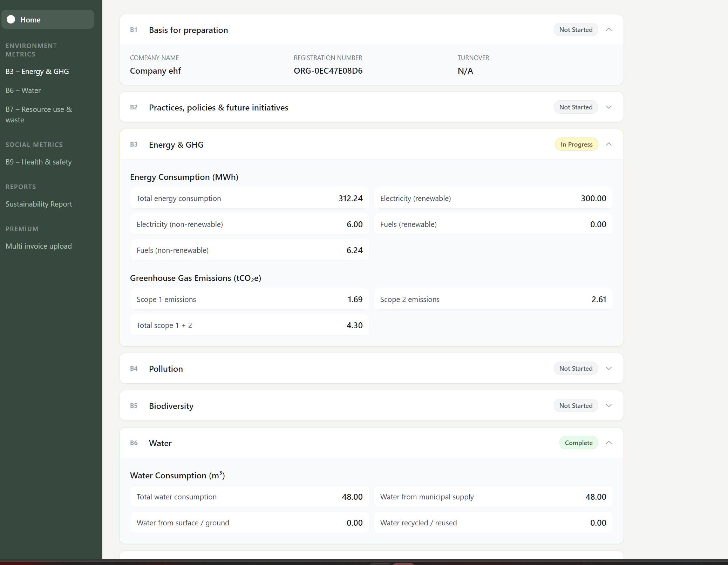Click the In Progress badge on Energy & GHG
This screenshot has width=728, height=565.
(576, 144)
